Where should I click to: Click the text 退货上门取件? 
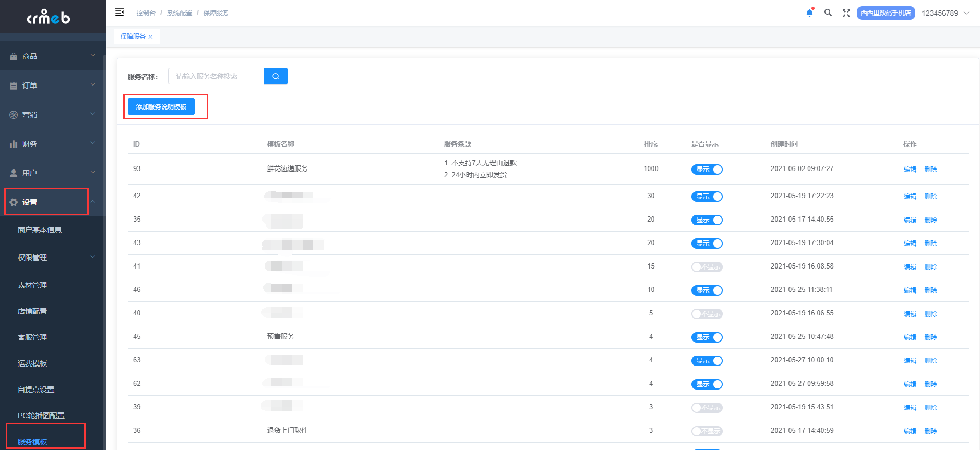pyautogui.click(x=288, y=430)
